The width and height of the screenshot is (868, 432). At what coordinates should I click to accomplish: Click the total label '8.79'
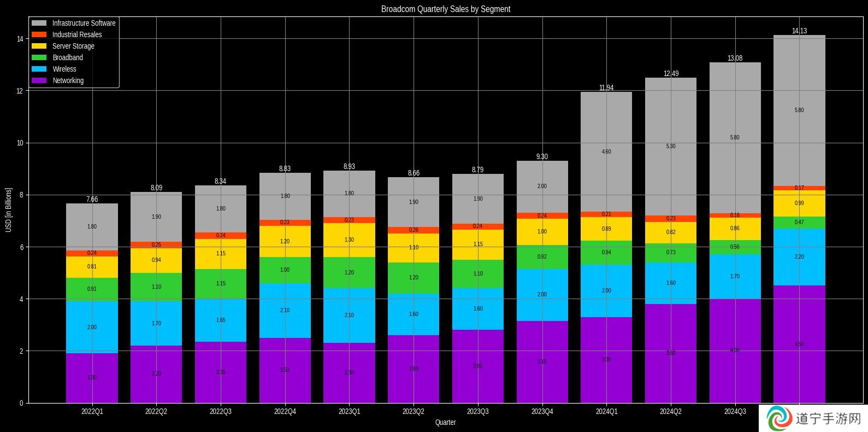point(478,170)
